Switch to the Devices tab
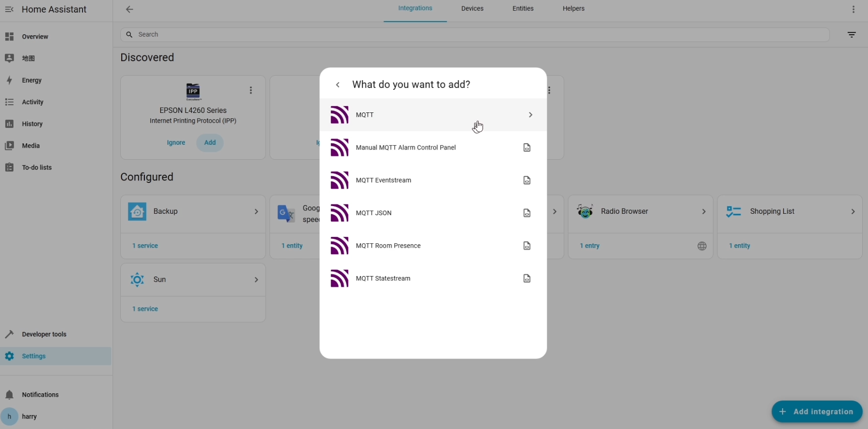 pyautogui.click(x=472, y=9)
